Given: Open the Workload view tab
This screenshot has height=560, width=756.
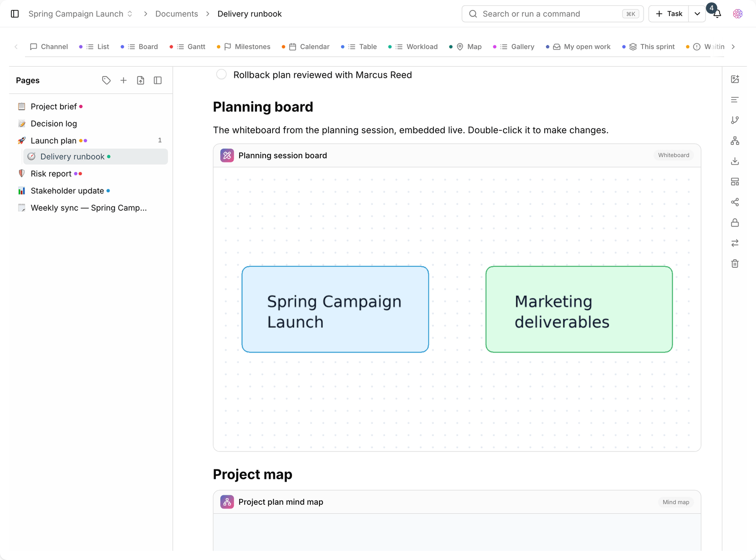Looking at the screenshot, I should (x=413, y=47).
